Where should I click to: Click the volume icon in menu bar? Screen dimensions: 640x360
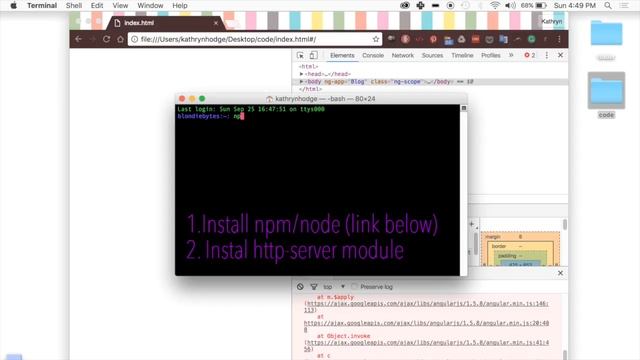click(x=510, y=6)
